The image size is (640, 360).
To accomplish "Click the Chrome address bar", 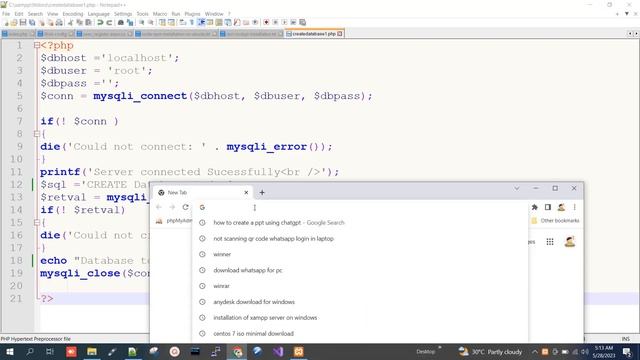I will (x=361, y=207).
